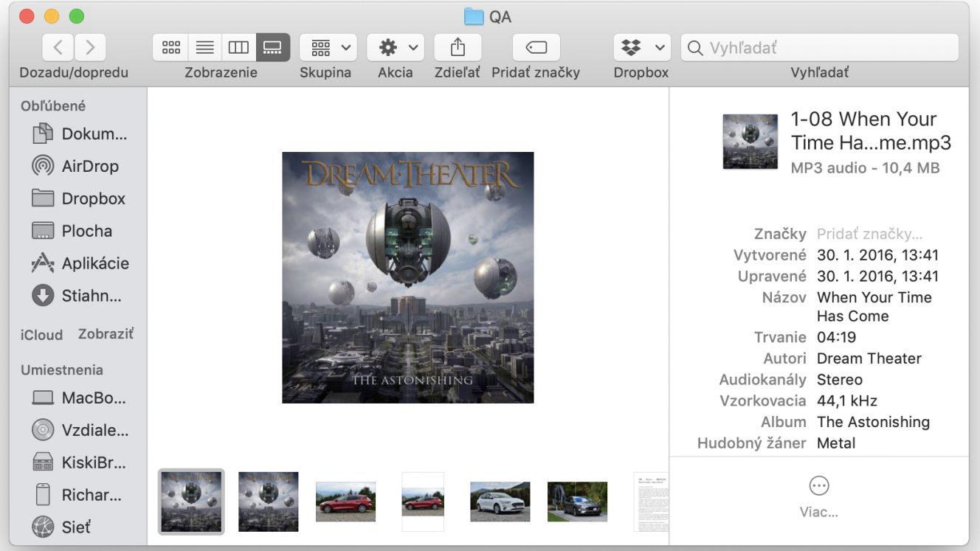Image resolution: width=980 pixels, height=551 pixels.
Task: Open the Akcia gear menu
Action: [x=396, y=47]
